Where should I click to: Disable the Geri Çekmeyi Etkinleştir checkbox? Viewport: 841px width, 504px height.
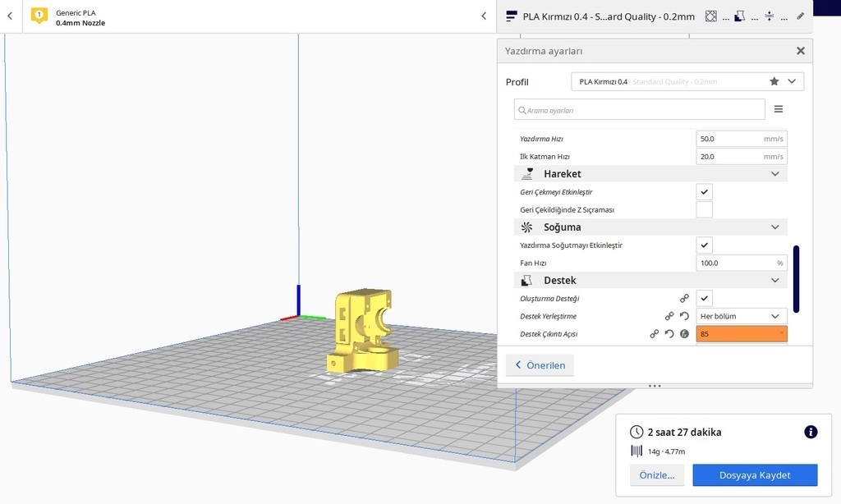704,191
